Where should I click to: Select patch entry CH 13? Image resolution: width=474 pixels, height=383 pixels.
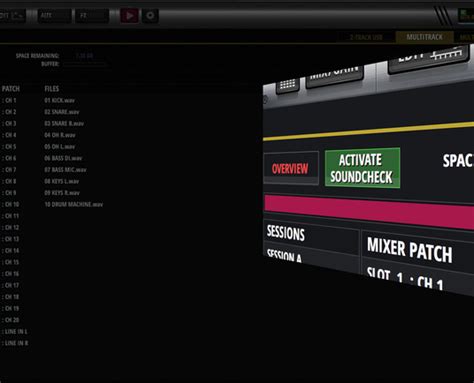click(10, 239)
